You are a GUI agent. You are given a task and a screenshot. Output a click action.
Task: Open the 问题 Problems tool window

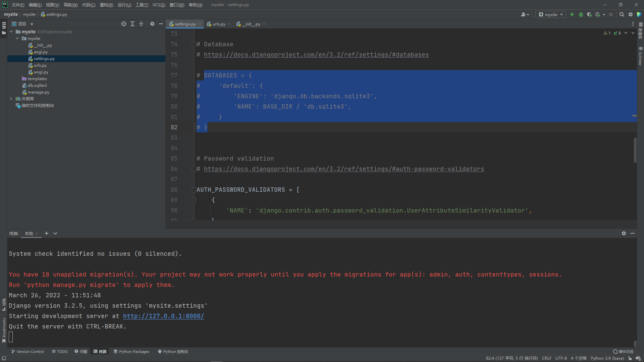[81, 352]
